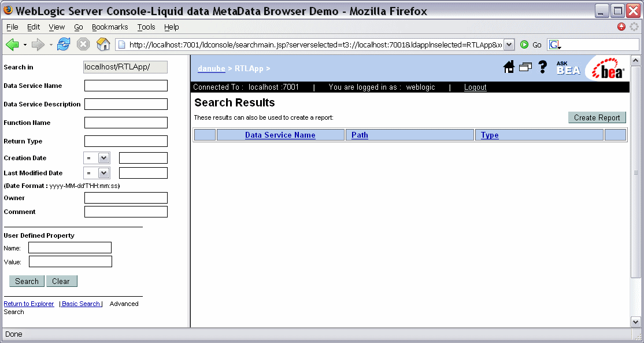Open Last Modified Date operator dropdown
The height and width of the screenshot is (343, 644).
[103, 173]
